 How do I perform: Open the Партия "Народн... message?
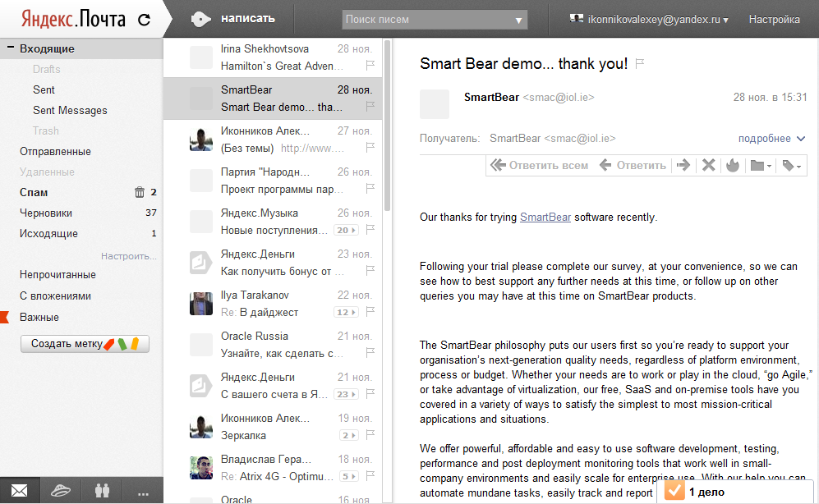tap(273, 181)
